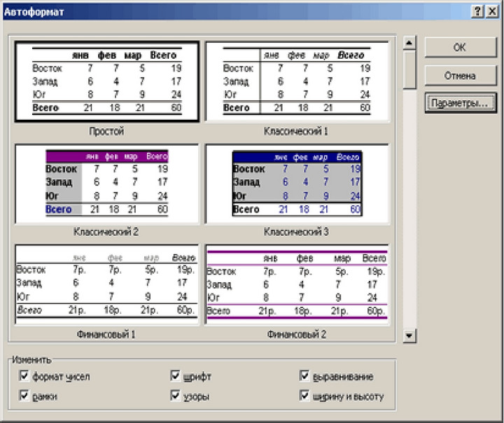Viewport: 504px width, 423px height.
Task: Select the Классический 3 dark blue preview
Action: (x=297, y=183)
